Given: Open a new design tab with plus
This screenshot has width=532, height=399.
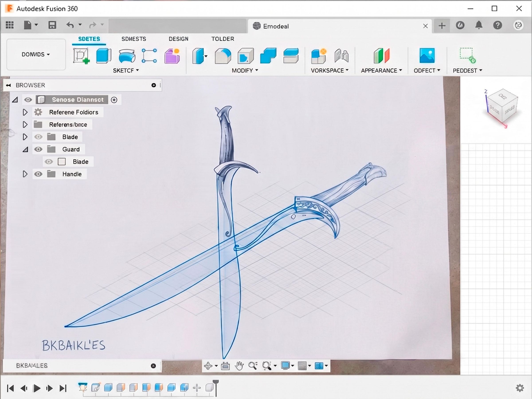Looking at the screenshot, I should (x=442, y=25).
